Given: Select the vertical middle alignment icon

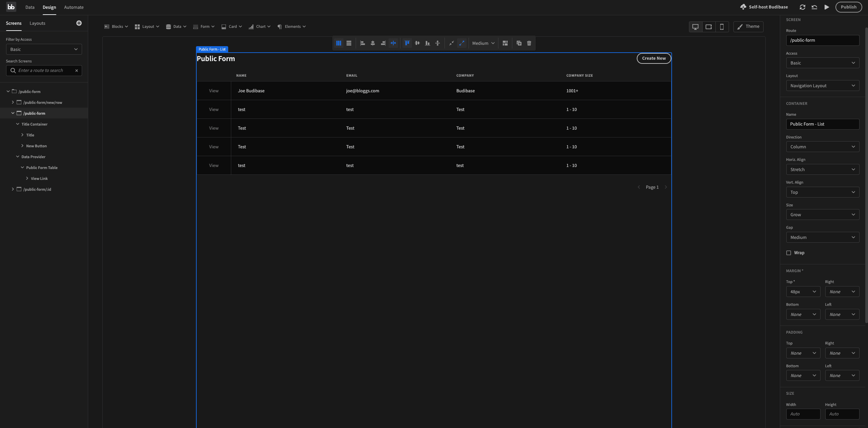Looking at the screenshot, I should 417,43.
